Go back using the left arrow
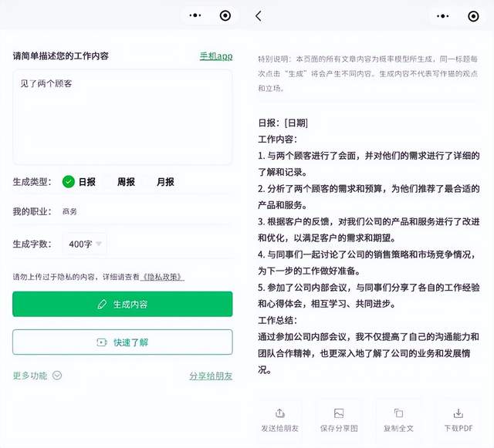This screenshot has width=494, height=448. [259, 16]
